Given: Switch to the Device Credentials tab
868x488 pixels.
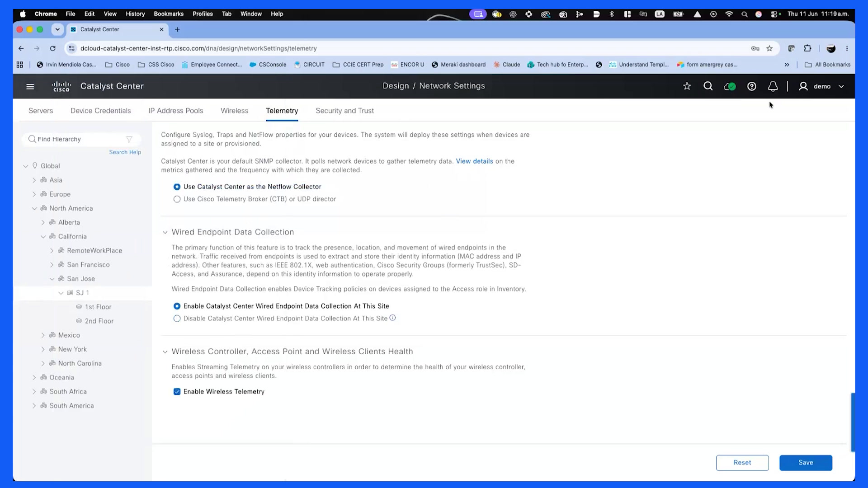Looking at the screenshot, I should [x=100, y=111].
